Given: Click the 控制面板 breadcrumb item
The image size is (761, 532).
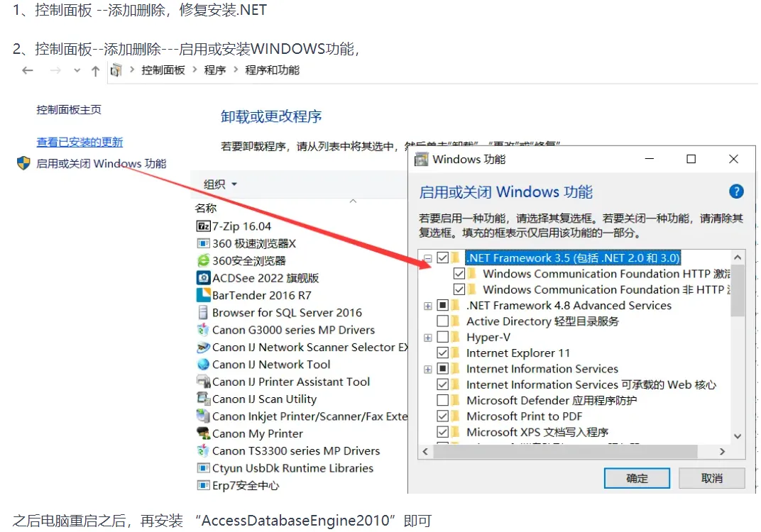Looking at the screenshot, I should (163, 70).
